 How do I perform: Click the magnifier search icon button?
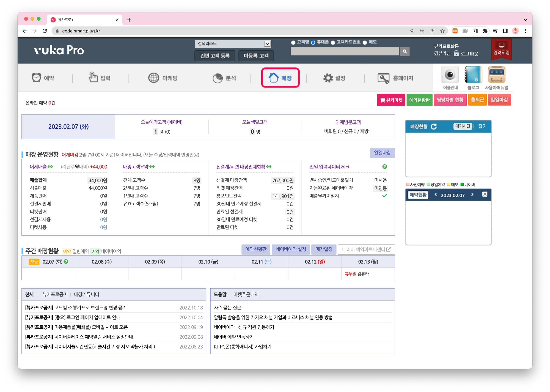(x=405, y=51)
